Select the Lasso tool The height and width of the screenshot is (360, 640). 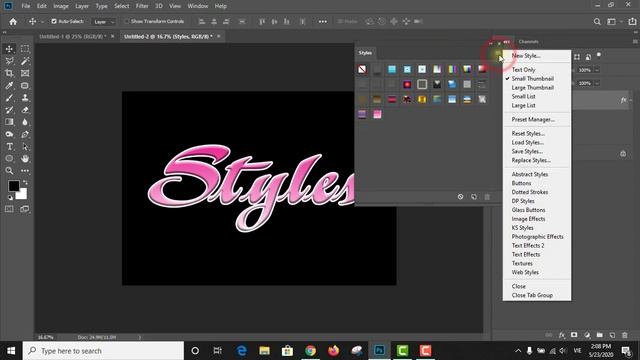9,61
